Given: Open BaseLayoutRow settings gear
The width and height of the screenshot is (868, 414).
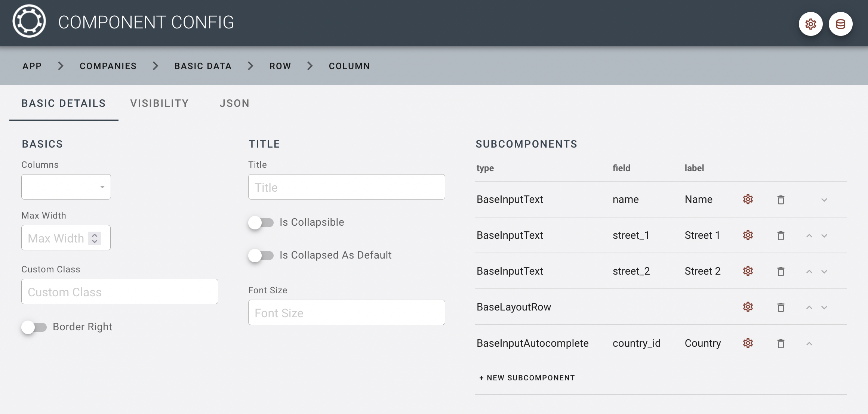Looking at the screenshot, I should coord(748,307).
